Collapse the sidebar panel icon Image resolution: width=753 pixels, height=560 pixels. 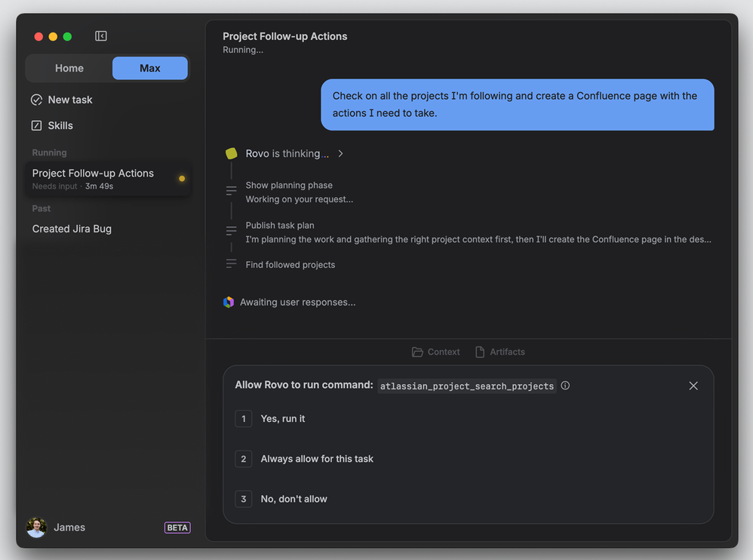point(101,36)
